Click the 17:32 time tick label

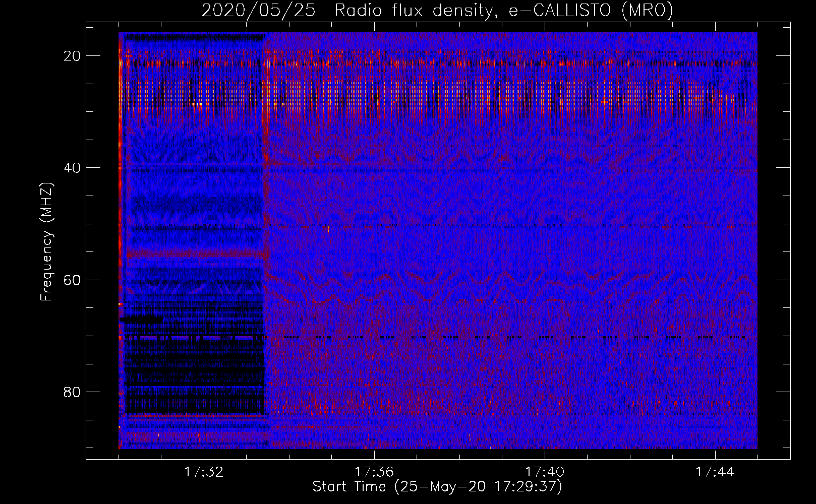[x=204, y=472]
